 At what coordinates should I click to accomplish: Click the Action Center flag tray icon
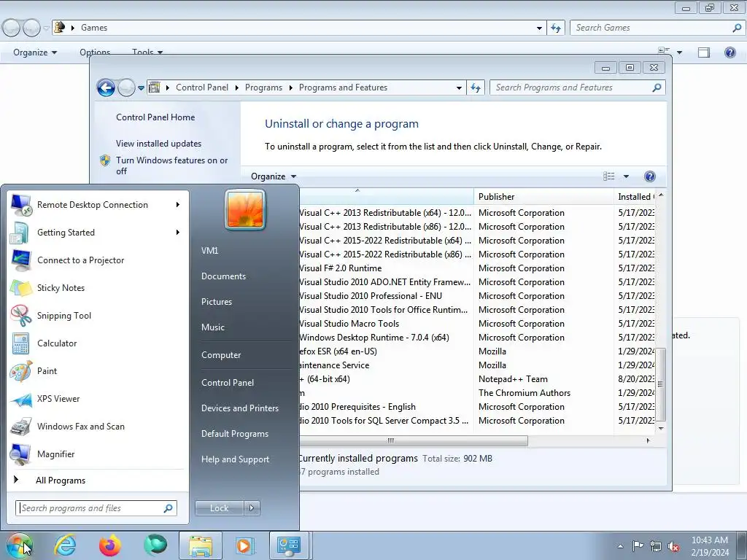click(x=638, y=546)
